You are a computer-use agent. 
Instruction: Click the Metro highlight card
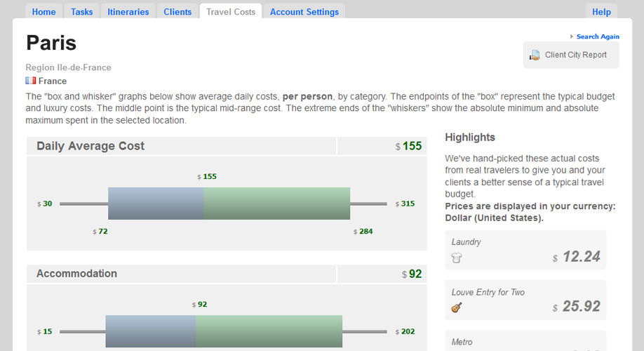pyautogui.click(x=525, y=340)
